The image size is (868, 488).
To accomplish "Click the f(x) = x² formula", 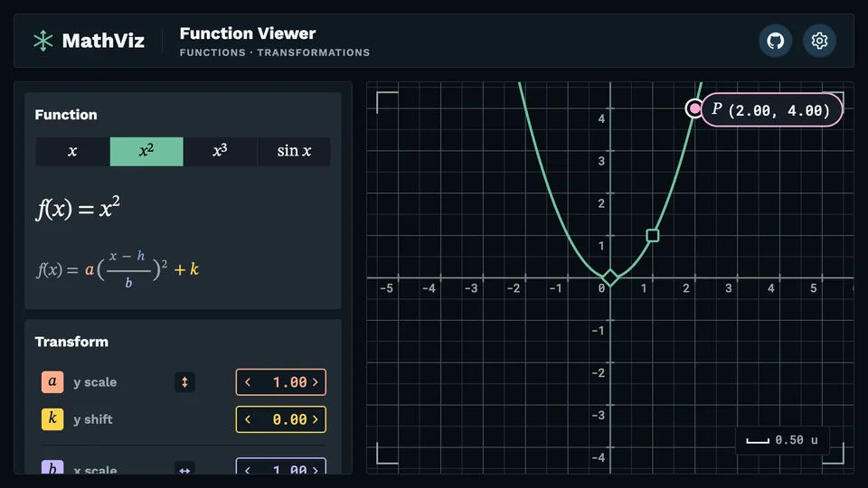I will click(78, 208).
